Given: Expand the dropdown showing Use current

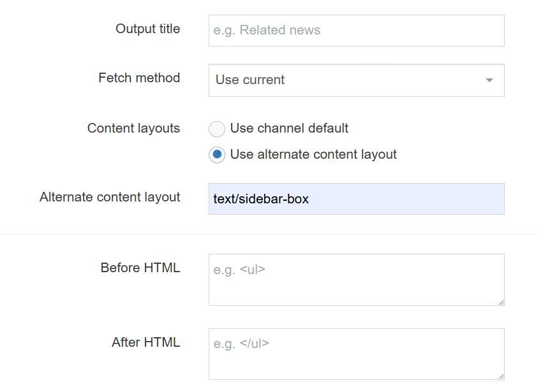Looking at the screenshot, I should point(356,80).
